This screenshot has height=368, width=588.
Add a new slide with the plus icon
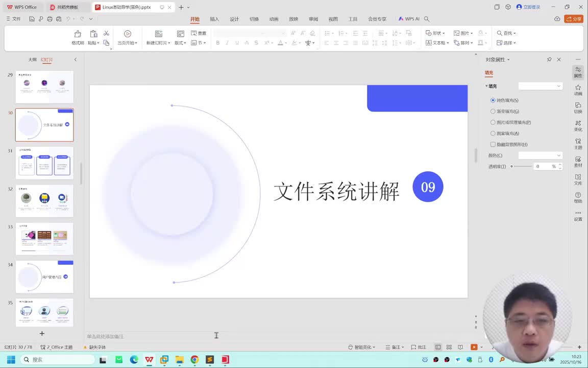(42, 333)
